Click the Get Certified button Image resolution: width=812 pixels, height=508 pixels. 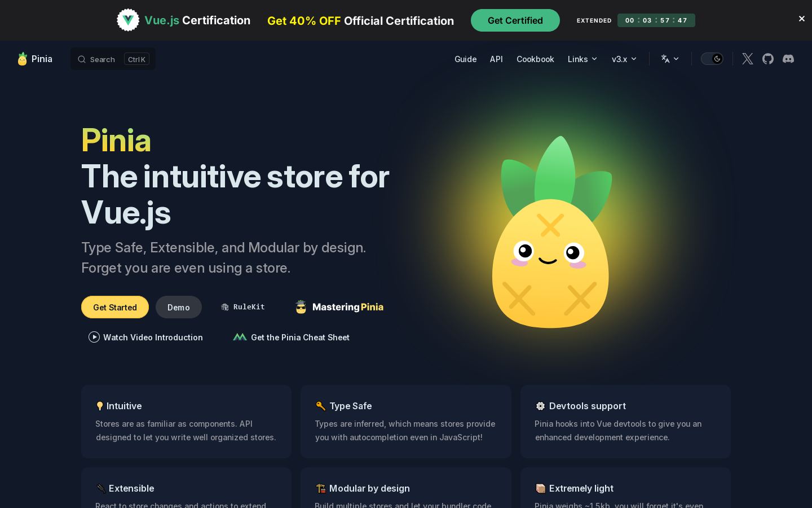[x=515, y=20]
